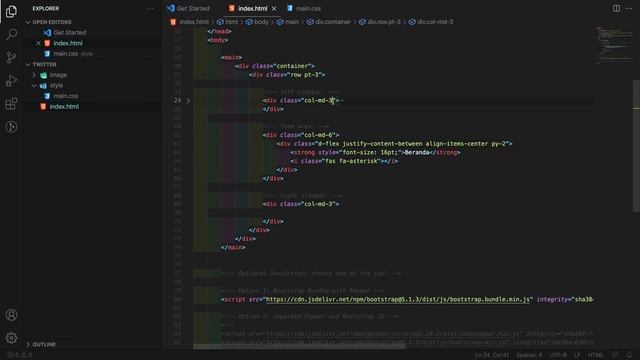The width and height of the screenshot is (640, 360).
Task: Open editor More Actions ellipsis menu
Action: coord(629,8)
